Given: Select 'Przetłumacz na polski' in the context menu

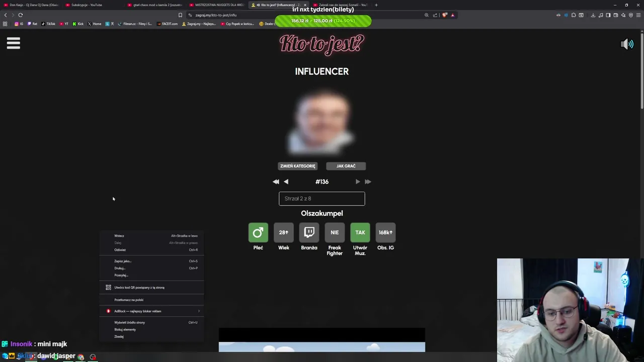Looking at the screenshot, I should pos(151,300).
